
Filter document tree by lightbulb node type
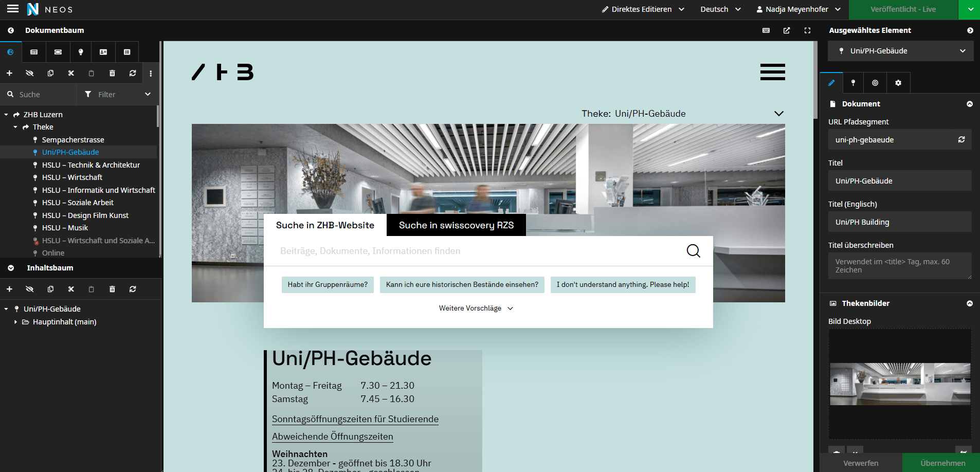[80, 52]
